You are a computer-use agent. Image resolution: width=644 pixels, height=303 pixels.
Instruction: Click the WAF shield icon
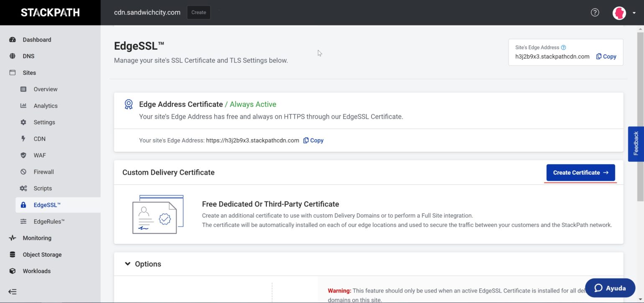[x=23, y=155]
